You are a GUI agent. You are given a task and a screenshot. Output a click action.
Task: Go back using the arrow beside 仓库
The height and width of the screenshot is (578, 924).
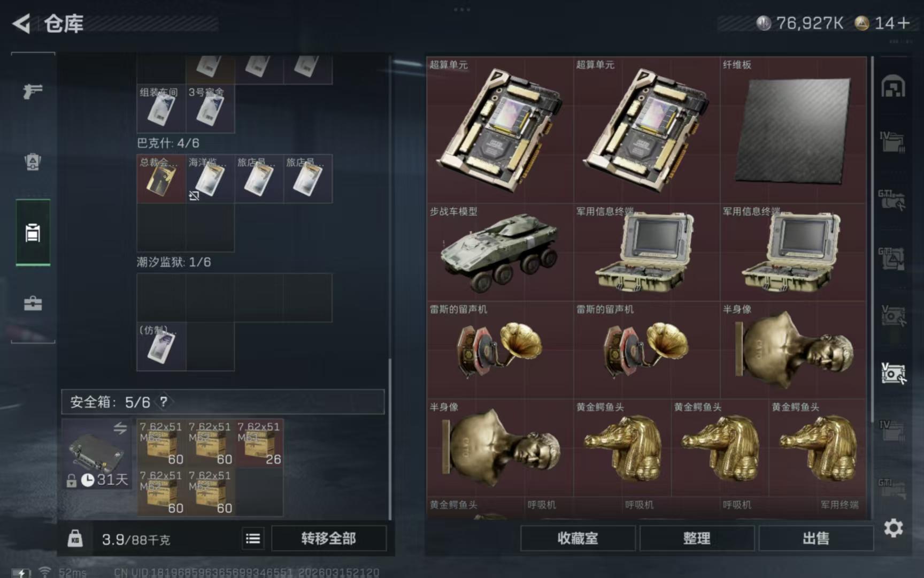click(22, 24)
